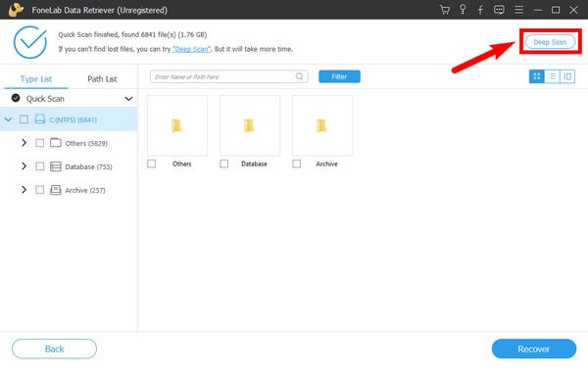588x370 pixels.
Task: Expand the Database (755) node
Action: (x=24, y=165)
